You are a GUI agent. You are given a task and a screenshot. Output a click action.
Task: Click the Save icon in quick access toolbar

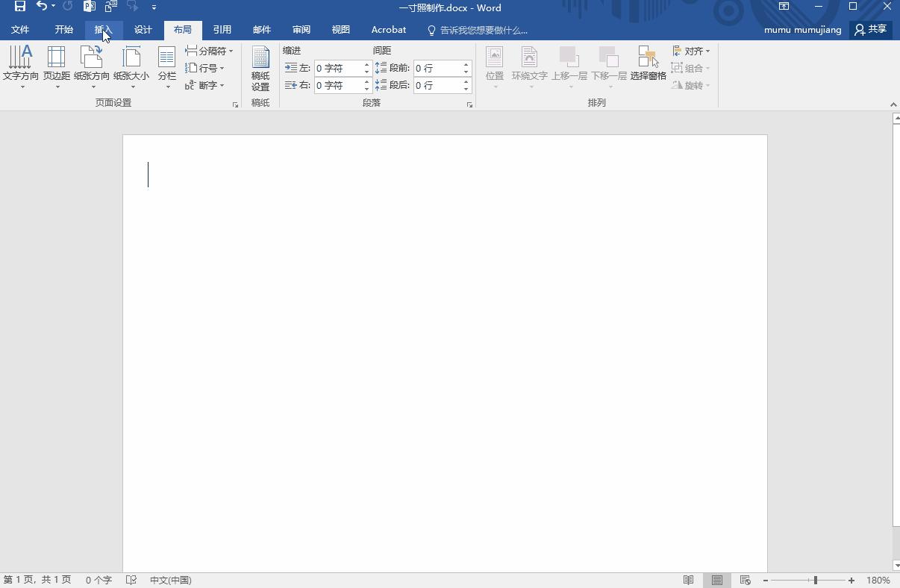(20, 7)
